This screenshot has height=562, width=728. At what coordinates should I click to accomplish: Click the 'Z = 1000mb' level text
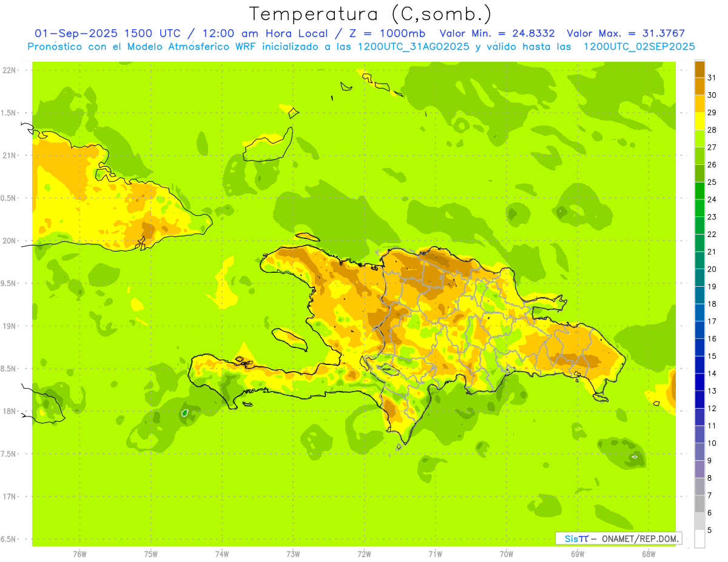pyautogui.click(x=386, y=33)
